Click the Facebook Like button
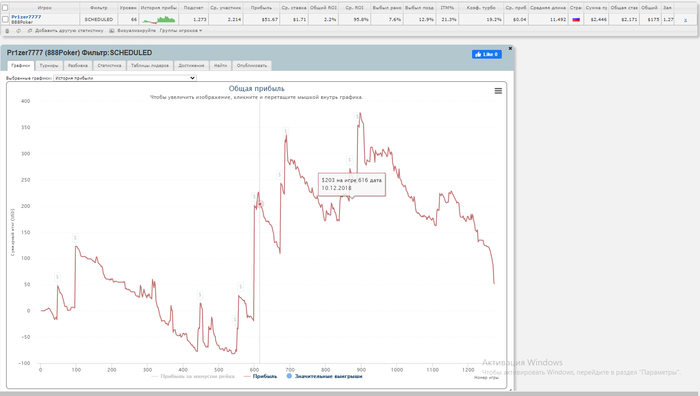700x396 pixels. point(487,54)
